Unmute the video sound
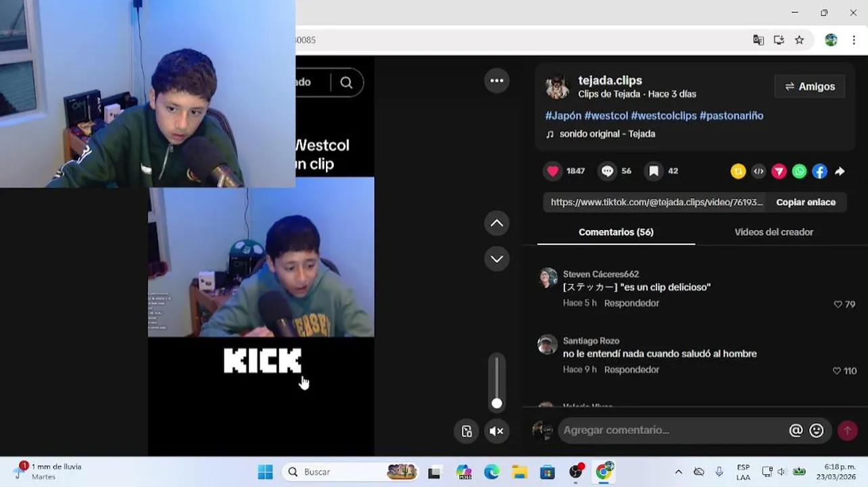 (x=497, y=432)
